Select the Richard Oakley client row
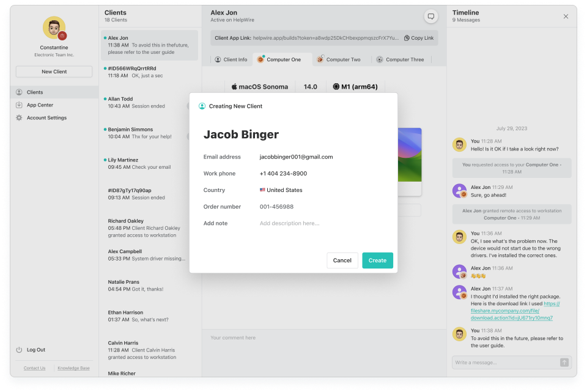587x392 pixels. (x=149, y=228)
